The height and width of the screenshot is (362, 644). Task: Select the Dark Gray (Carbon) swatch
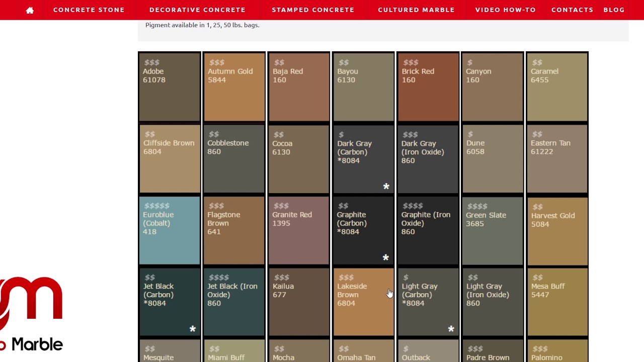[363, 159]
